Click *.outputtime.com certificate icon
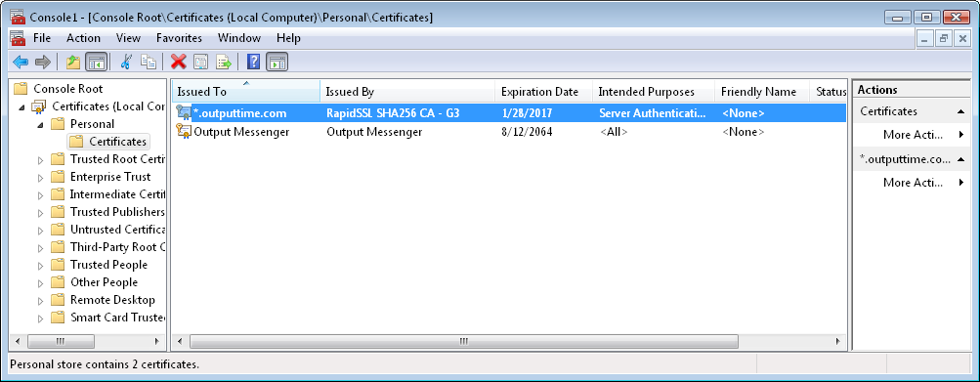 click(x=184, y=113)
